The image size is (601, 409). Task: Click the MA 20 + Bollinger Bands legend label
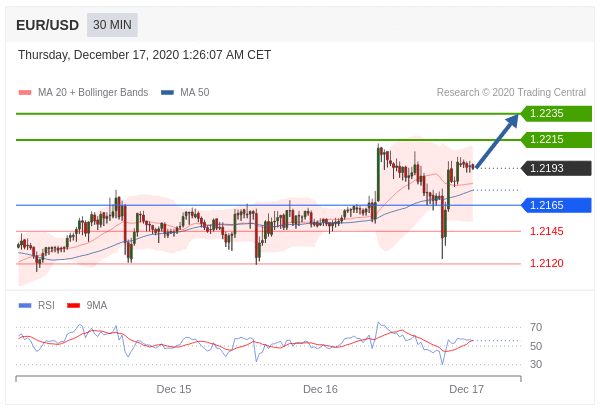pos(93,92)
